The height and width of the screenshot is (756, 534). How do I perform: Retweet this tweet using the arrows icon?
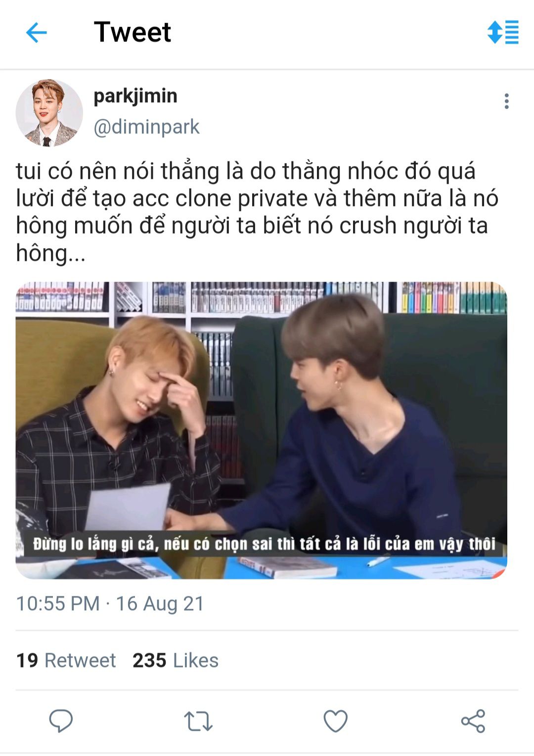[x=198, y=721]
